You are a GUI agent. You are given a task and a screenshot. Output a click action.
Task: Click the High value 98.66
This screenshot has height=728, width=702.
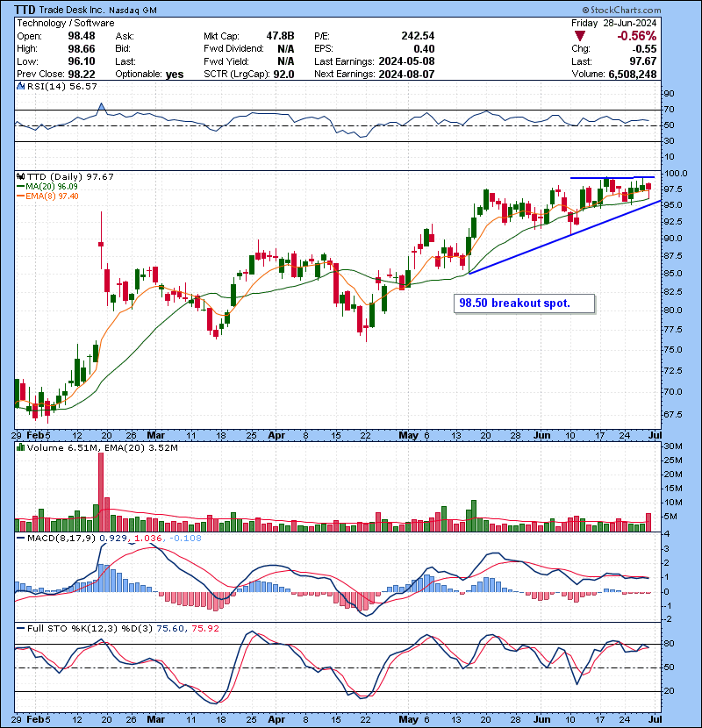pyautogui.click(x=82, y=49)
